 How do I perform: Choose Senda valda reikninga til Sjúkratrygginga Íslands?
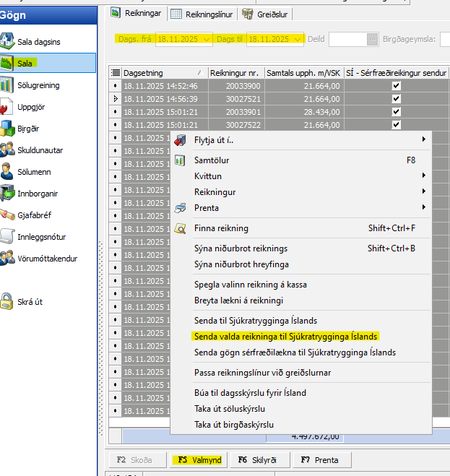pyautogui.click(x=286, y=337)
